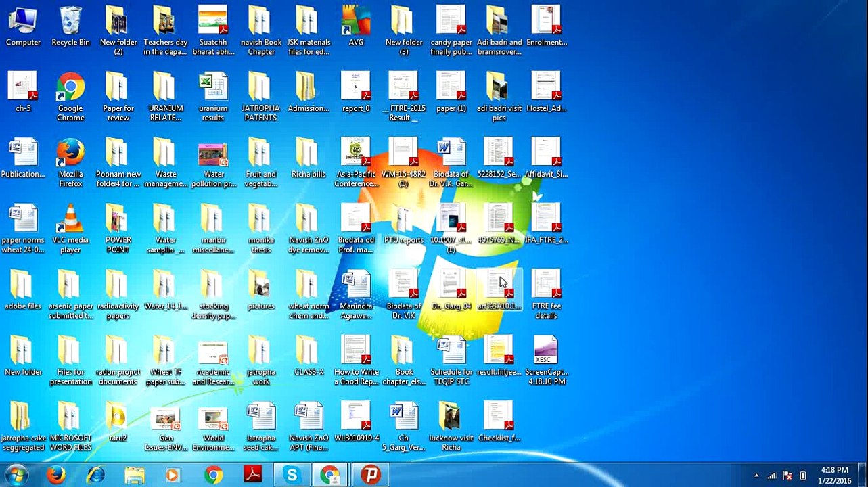
Task: Launch the Google Chrome desktop shortcut
Action: tap(70, 97)
